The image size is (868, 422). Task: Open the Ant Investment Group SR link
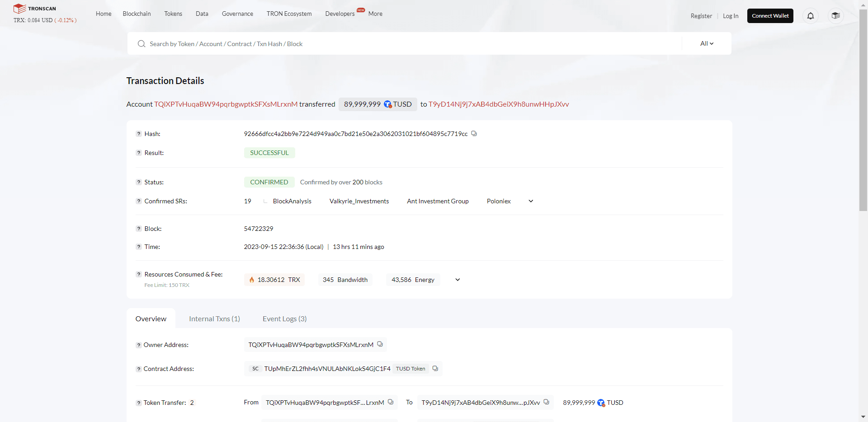[x=438, y=201]
